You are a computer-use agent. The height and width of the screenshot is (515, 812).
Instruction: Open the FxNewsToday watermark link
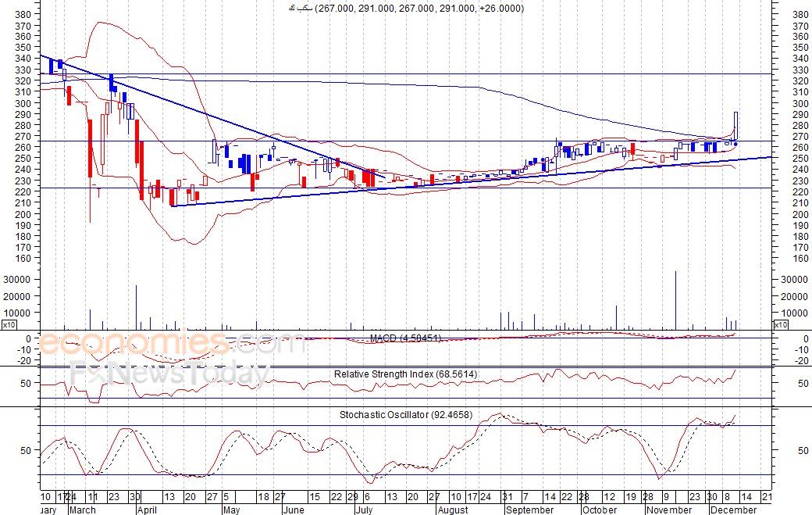168,376
